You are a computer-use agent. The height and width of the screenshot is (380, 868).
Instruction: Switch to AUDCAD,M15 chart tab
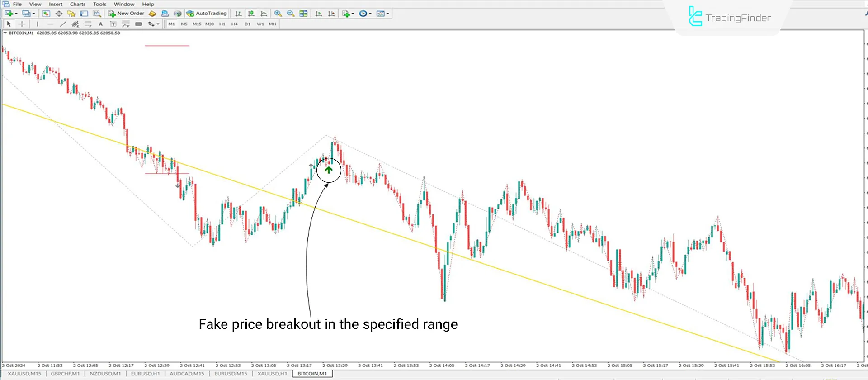click(x=187, y=374)
